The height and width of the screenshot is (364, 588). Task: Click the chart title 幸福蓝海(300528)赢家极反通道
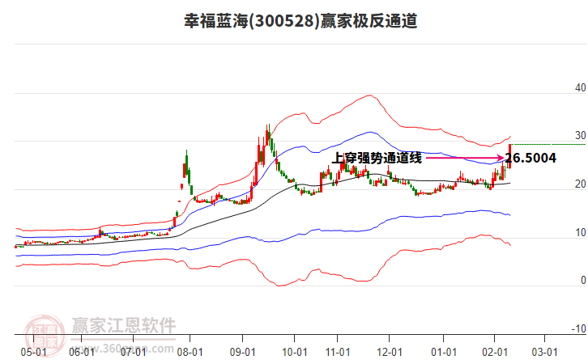(x=300, y=21)
